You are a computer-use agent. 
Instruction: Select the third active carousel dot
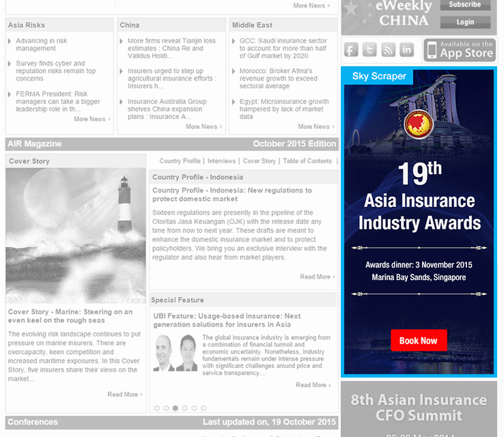[176, 408]
